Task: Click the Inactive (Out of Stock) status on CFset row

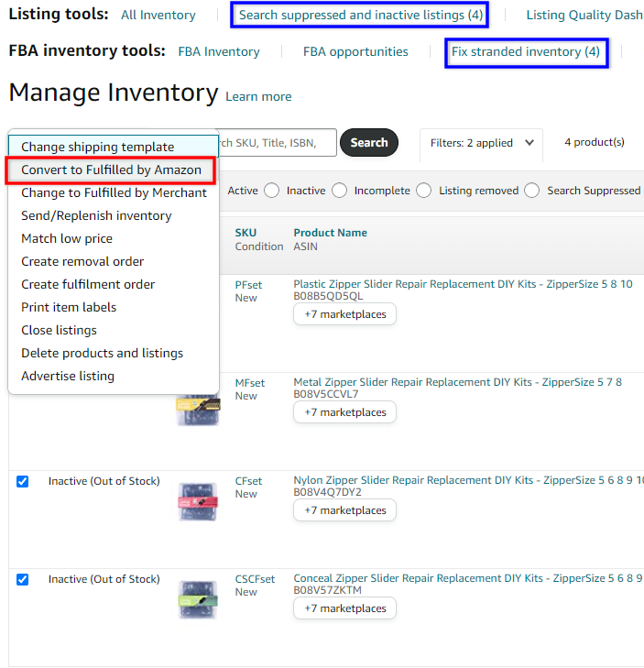Action: [104, 481]
